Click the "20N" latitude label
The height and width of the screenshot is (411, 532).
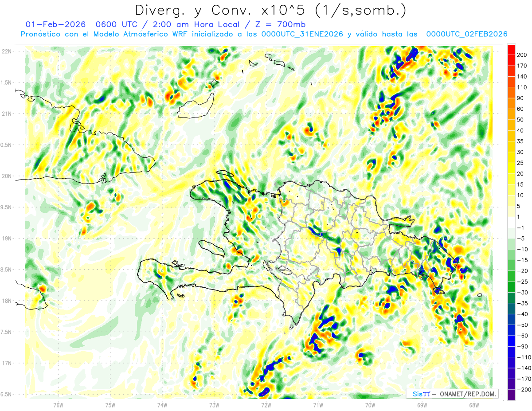(7, 176)
